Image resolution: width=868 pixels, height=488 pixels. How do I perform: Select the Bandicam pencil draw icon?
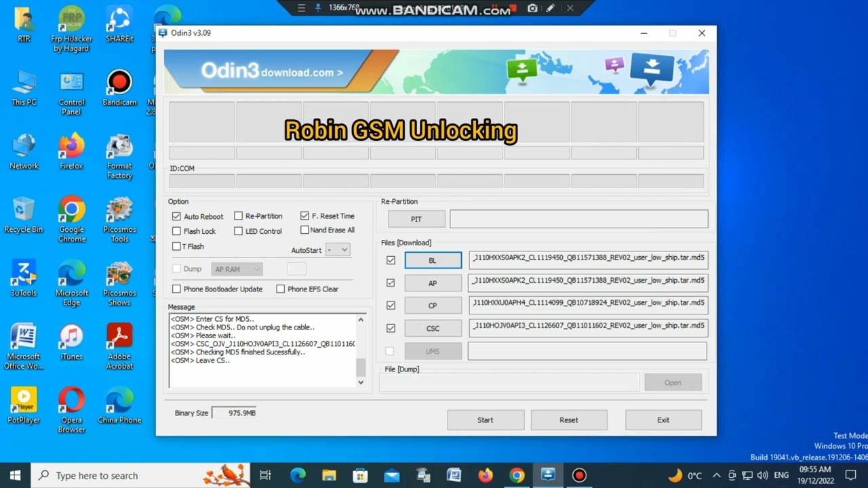(x=551, y=8)
